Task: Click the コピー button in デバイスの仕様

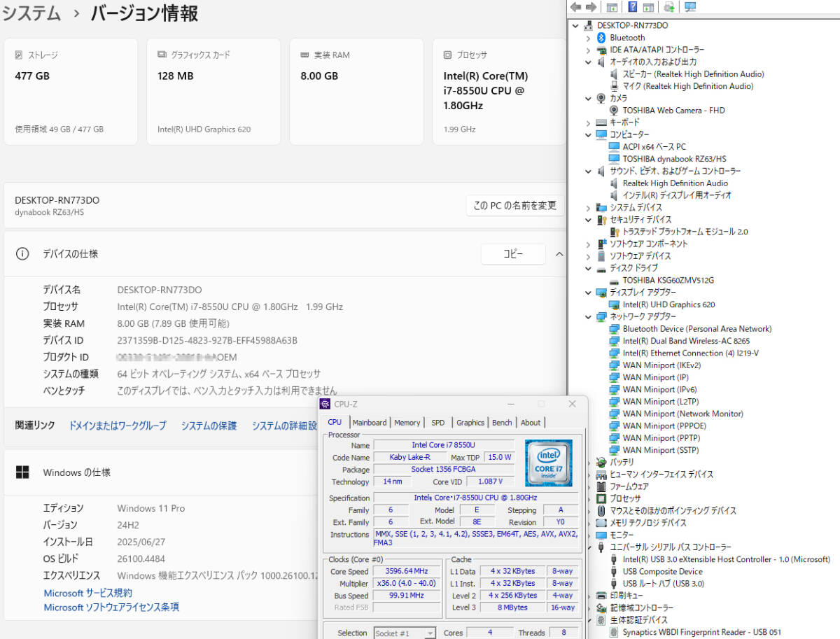Action: (x=513, y=254)
